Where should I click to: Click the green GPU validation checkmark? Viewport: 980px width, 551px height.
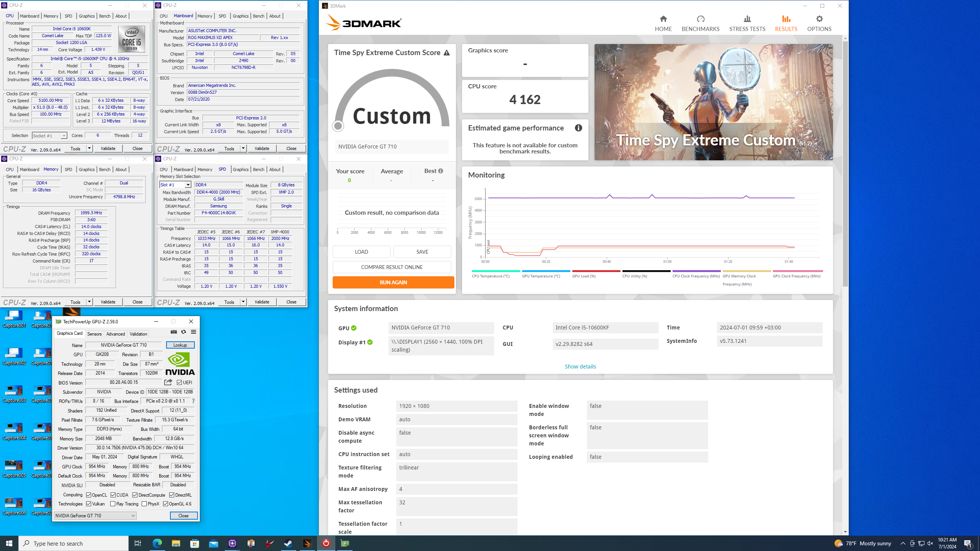(354, 328)
